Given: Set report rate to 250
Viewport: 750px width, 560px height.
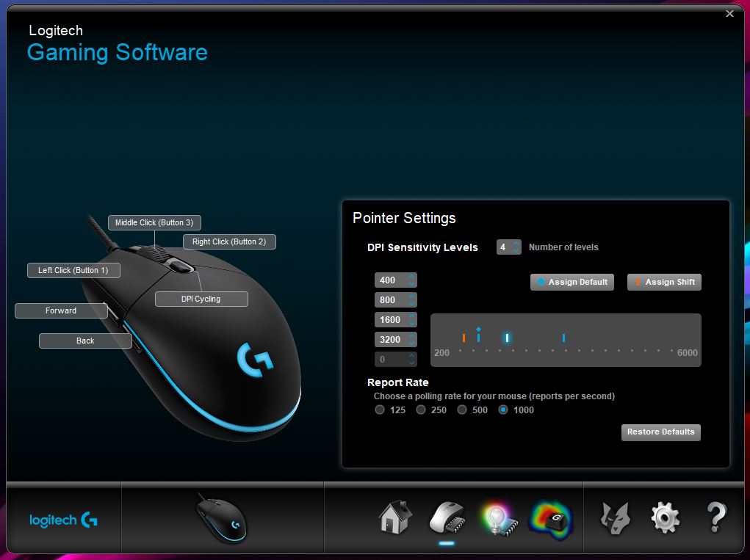Looking at the screenshot, I should point(421,410).
